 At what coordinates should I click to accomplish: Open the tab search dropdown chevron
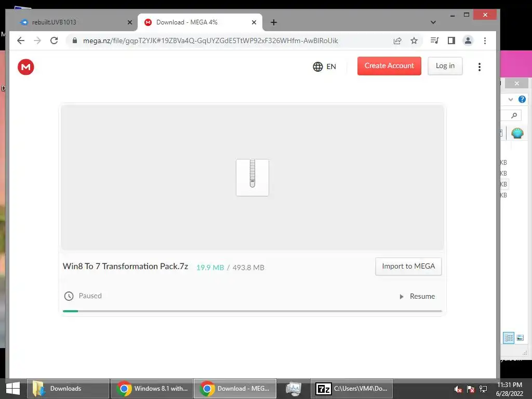coord(433,22)
